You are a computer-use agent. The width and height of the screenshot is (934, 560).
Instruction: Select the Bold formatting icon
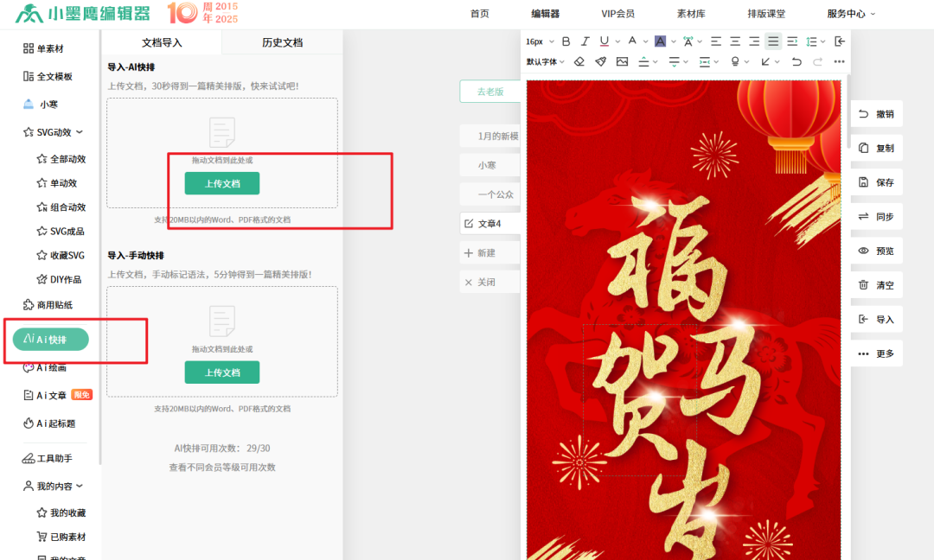tap(566, 41)
